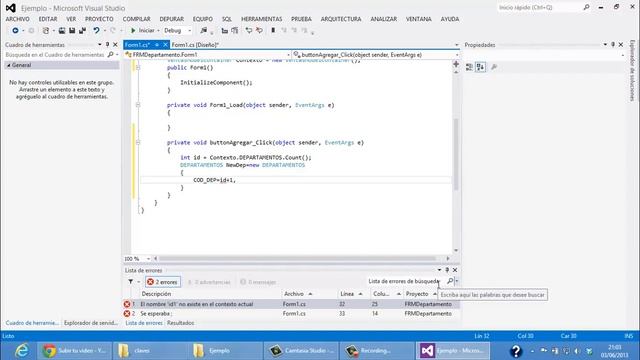Screen dimensions: 640x360
Task: Toggle auto-hide pin of Cuadro de herramientas
Action: click(x=107, y=44)
